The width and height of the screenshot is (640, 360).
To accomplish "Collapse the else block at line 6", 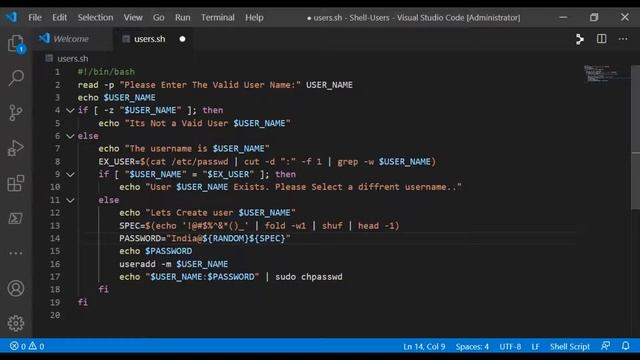I will tap(70, 136).
